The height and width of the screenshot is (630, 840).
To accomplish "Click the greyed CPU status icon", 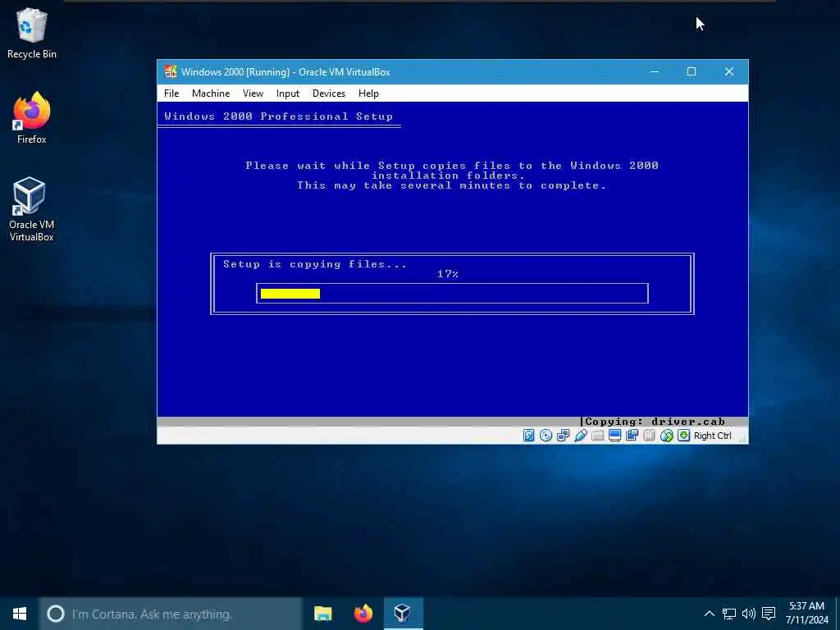I will pyautogui.click(x=650, y=436).
